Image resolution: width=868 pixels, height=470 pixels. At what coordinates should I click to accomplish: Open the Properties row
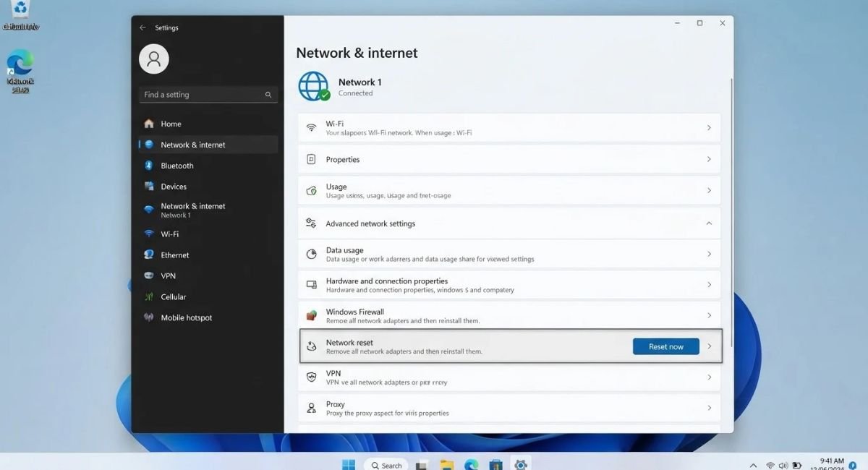(x=509, y=159)
